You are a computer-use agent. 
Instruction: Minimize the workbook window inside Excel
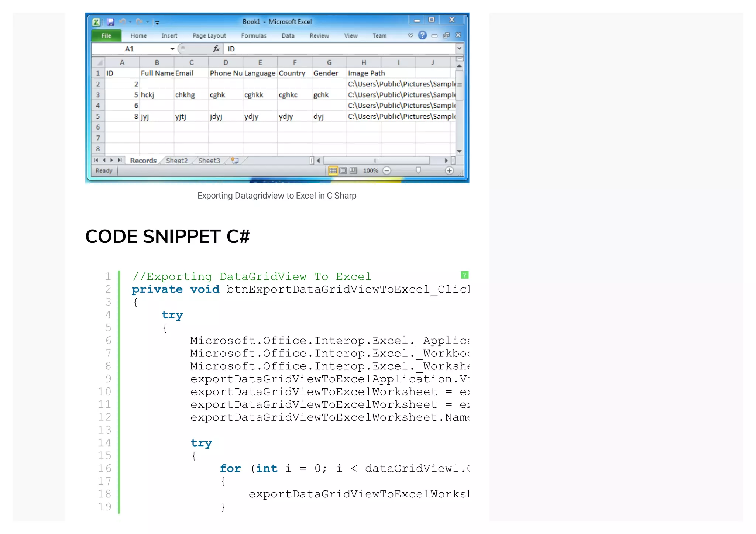tap(434, 35)
